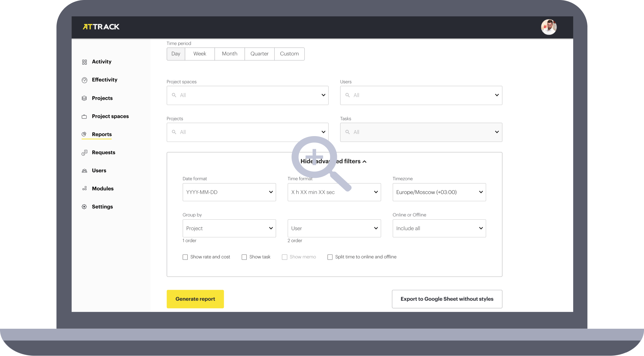The width and height of the screenshot is (644, 356).
Task: Open the user avatar profile picture
Action: click(549, 27)
